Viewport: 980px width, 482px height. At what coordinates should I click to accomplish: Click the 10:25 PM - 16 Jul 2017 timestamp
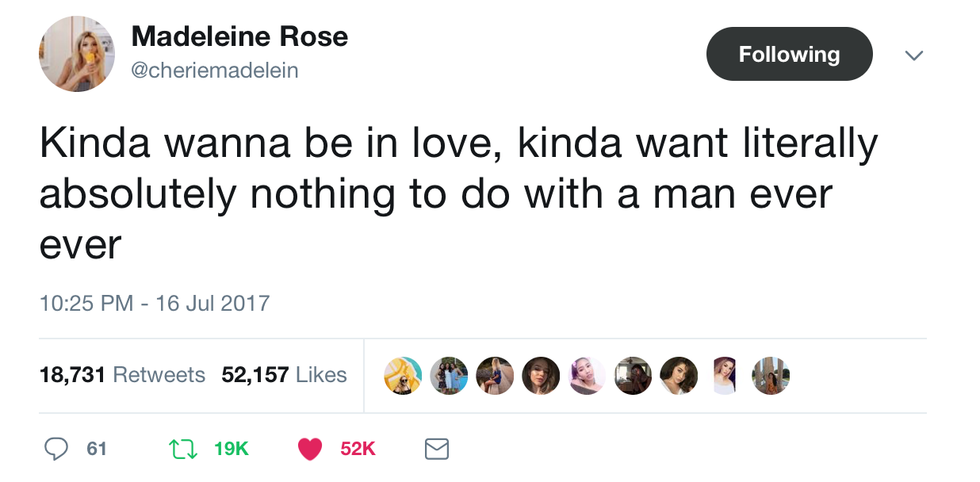click(155, 302)
